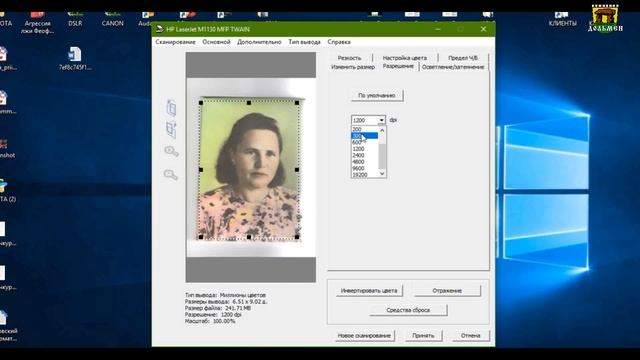Image resolution: width=640 pixels, height=360 pixels.
Task: Click the bottom-middle crop selection handle
Action: (249, 237)
